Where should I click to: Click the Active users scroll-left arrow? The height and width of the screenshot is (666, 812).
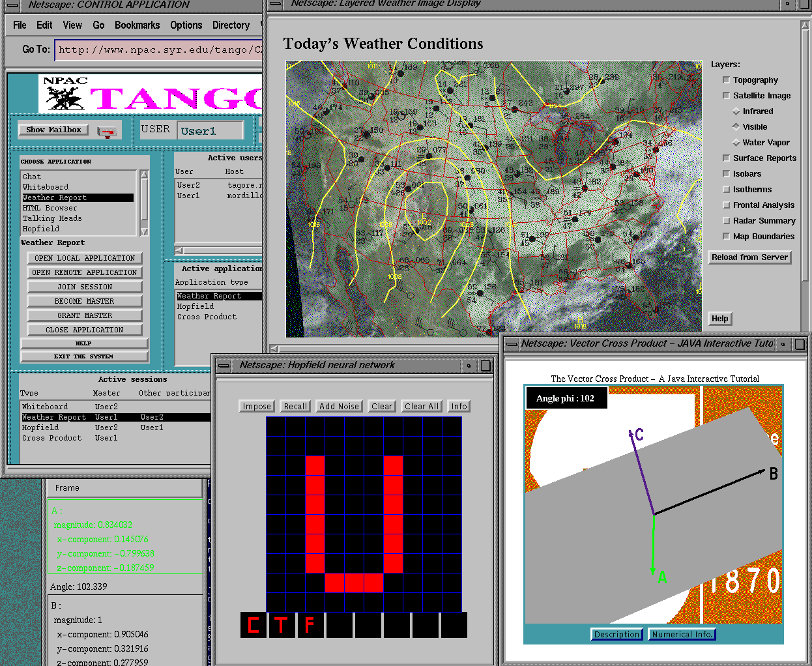[x=179, y=250]
